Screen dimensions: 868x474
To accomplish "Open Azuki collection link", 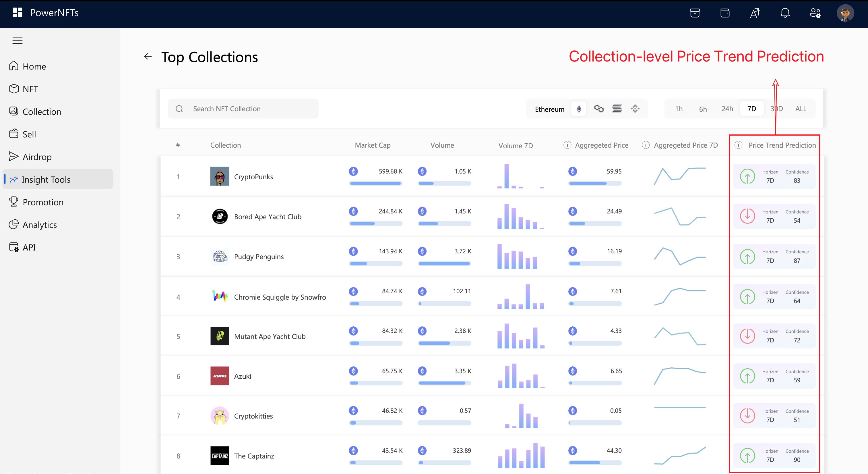I will coord(243,376).
